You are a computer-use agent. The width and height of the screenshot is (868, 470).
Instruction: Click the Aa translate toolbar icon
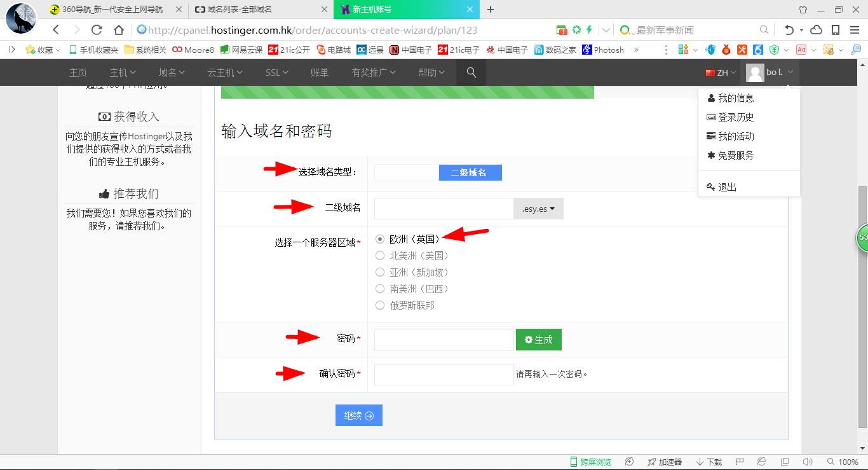pos(800,50)
